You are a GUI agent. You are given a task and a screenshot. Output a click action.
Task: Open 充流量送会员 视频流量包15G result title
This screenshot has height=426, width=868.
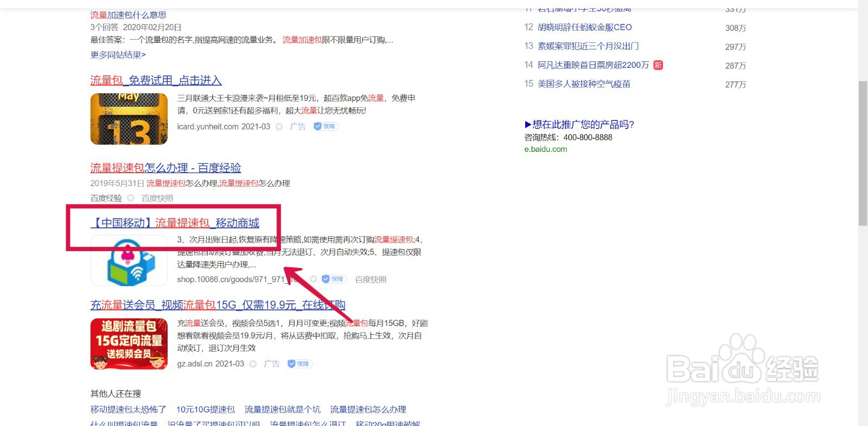(218, 305)
